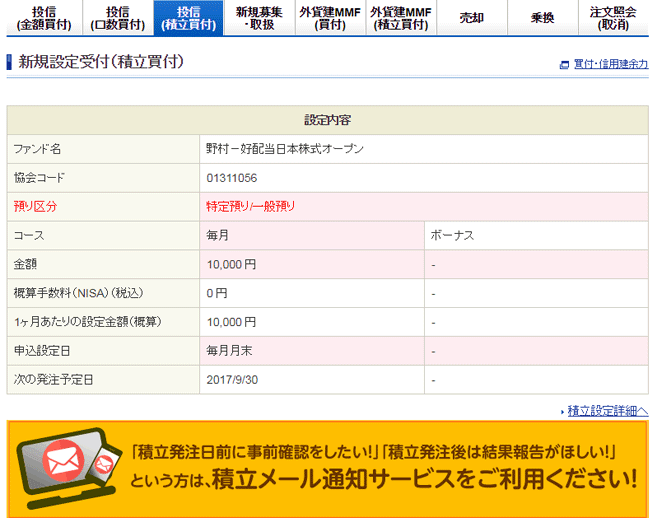Image resolution: width=658 pixels, height=518 pixels.
Task: Click the 特定預り/一般預り value
Action: click(251, 207)
